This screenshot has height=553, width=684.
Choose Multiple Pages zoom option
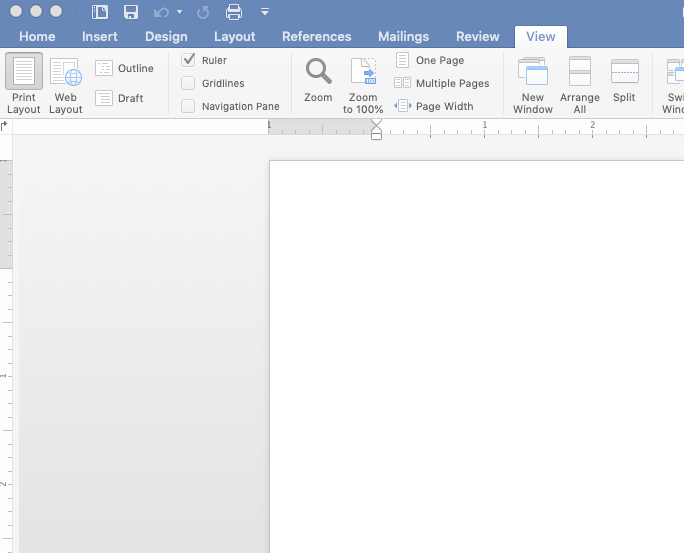(x=441, y=83)
